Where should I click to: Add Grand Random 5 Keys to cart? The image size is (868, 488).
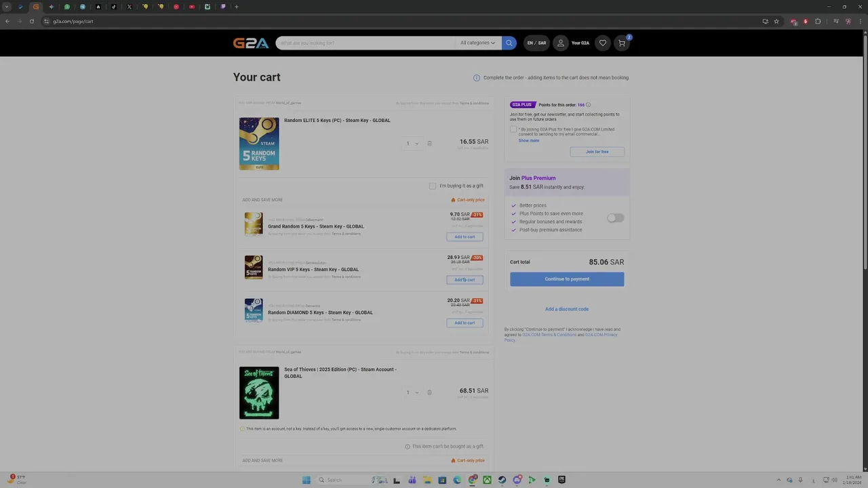pos(465,237)
